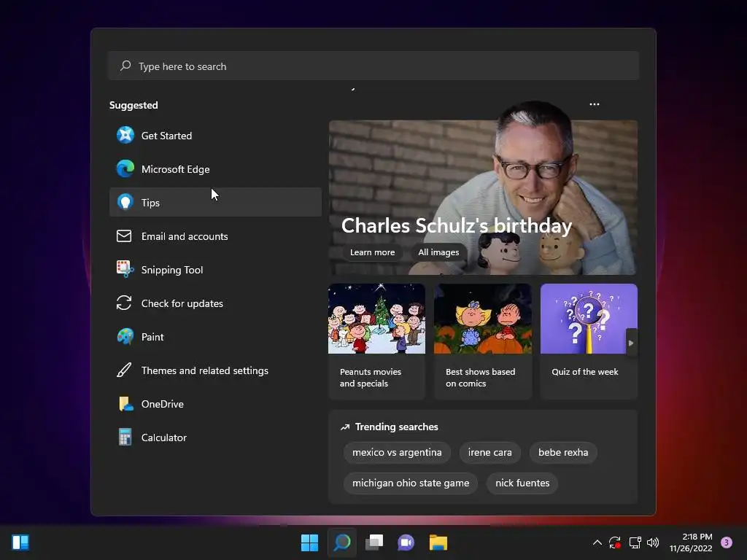Click the Themes brush icon
The width and height of the screenshot is (747, 560).
pos(124,370)
